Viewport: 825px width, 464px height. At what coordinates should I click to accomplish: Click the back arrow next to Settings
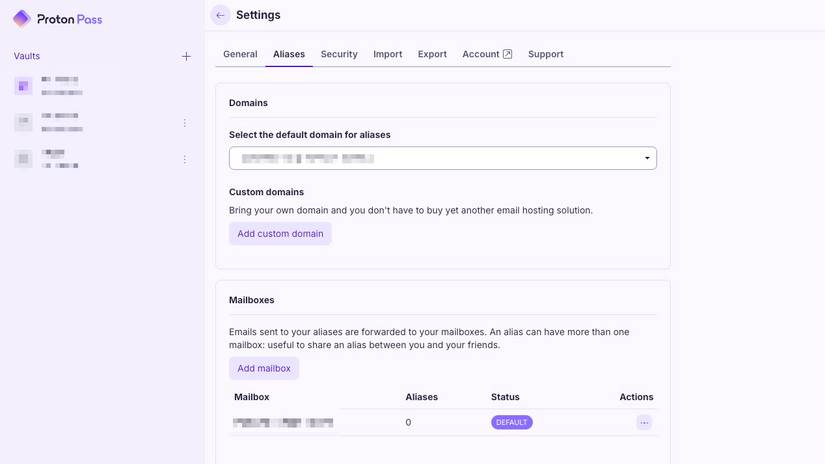tap(220, 15)
